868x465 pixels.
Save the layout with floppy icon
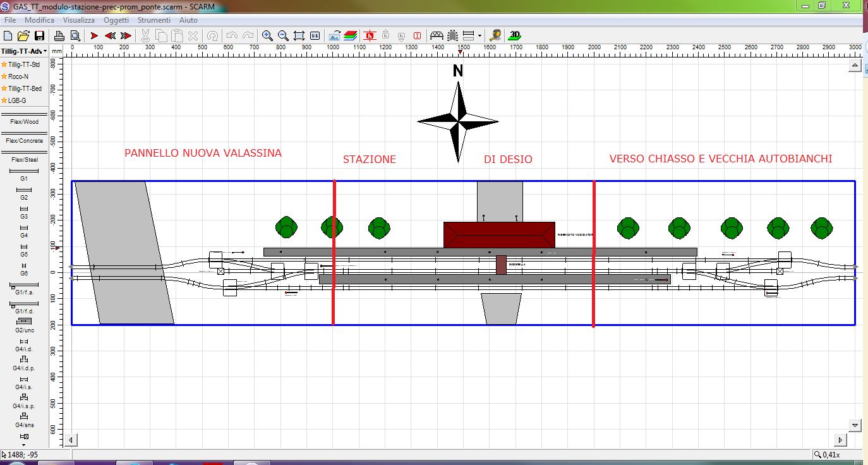[x=39, y=35]
